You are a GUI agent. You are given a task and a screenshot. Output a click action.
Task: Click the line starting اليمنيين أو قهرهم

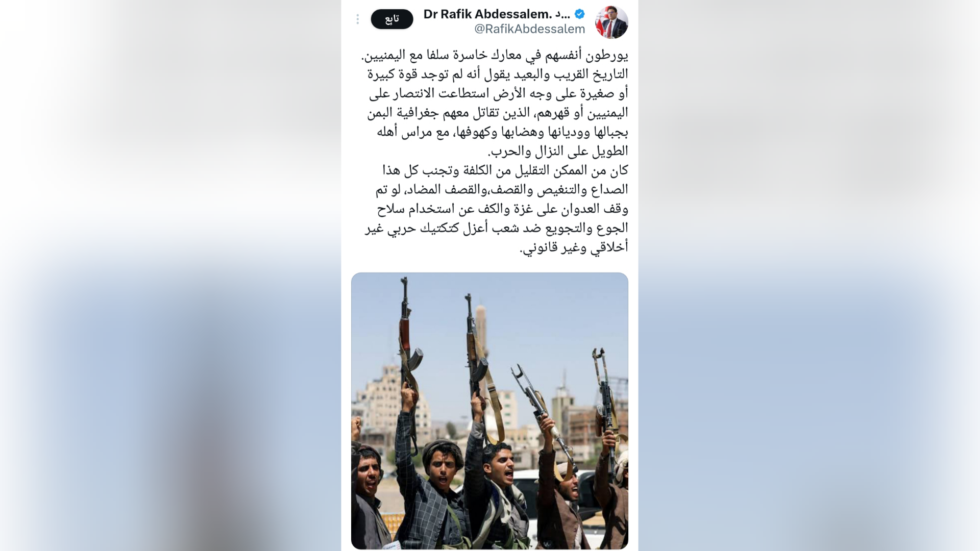498,113
